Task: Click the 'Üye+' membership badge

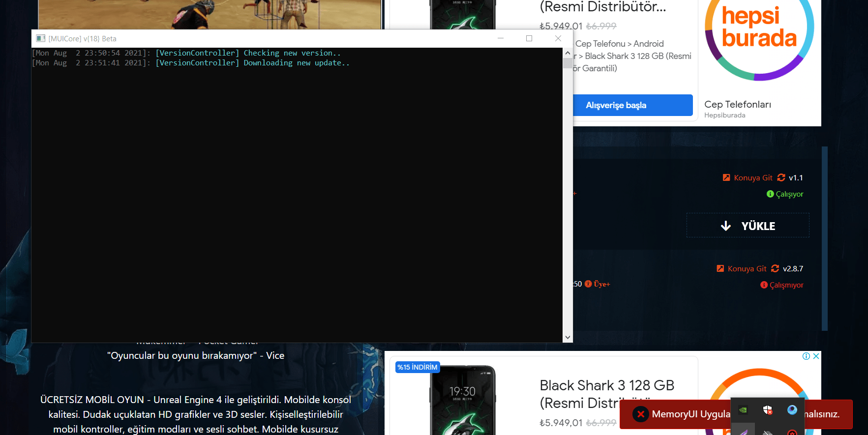Action: point(601,284)
